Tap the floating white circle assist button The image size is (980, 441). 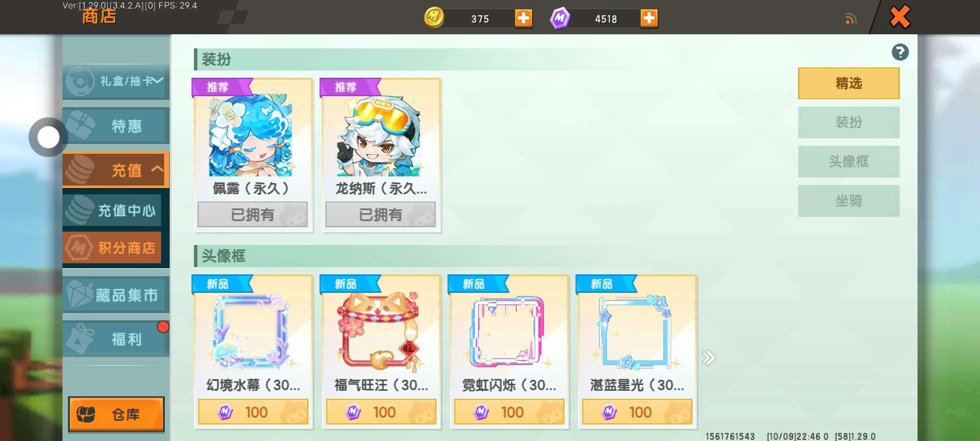48,137
